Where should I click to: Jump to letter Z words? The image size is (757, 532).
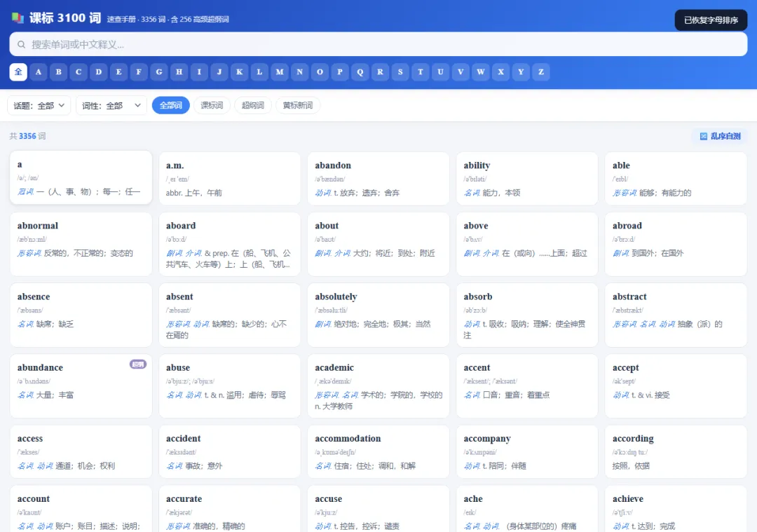541,72
